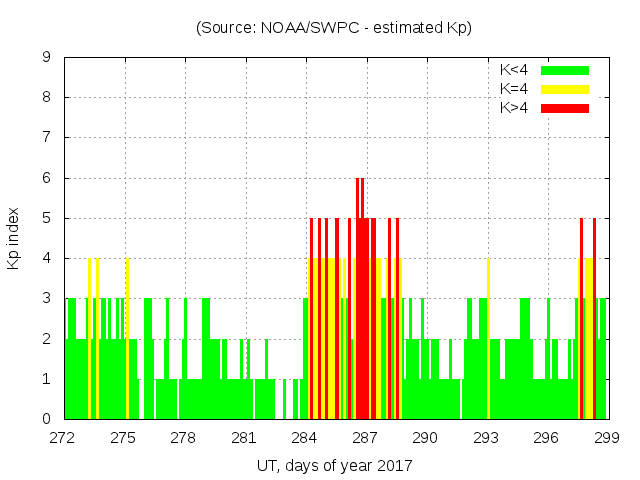Click the x-axis tick label 299
Viewport: 640px width, 480px height.
pos(606,438)
